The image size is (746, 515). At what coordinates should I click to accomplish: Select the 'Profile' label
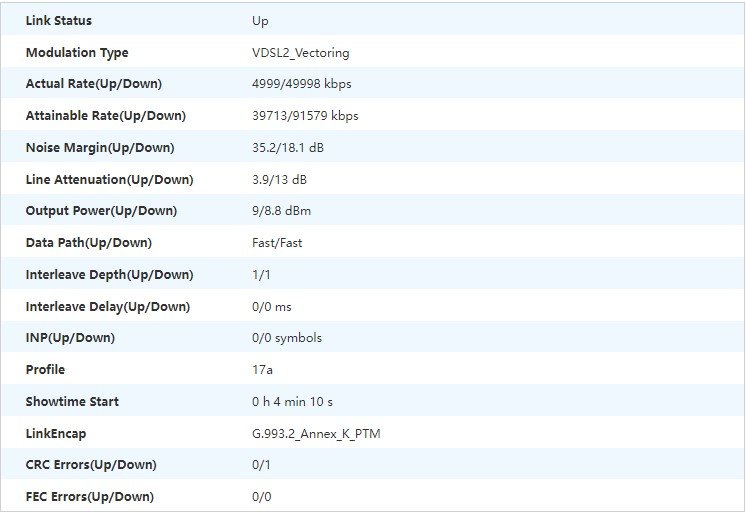45,370
